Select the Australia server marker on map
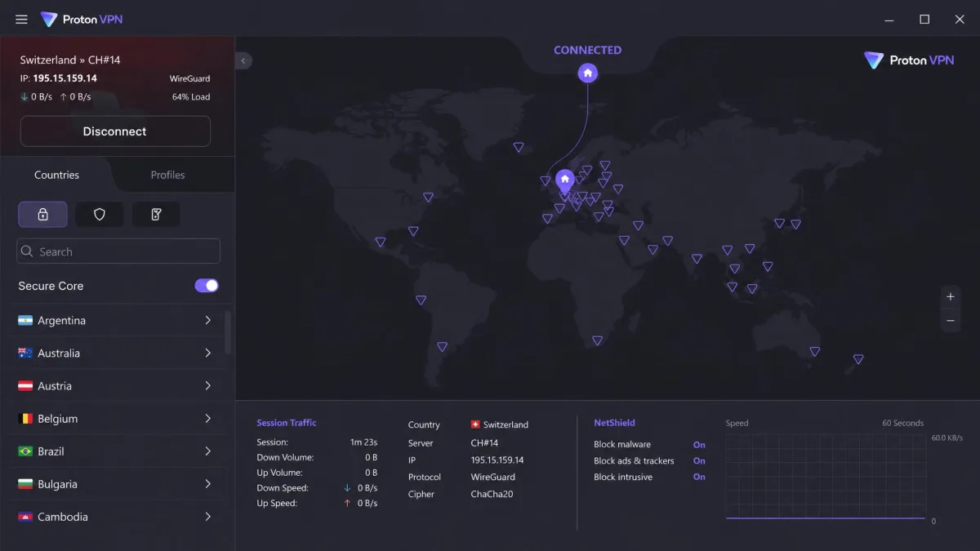 coord(814,352)
